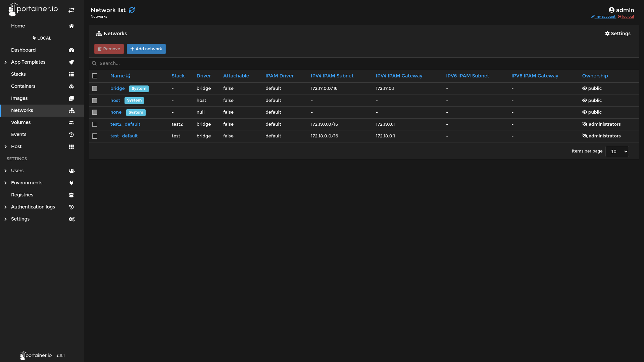The width and height of the screenshot is (644, 362).
Task: Click the Events history icon
Action: click(71, 135)
